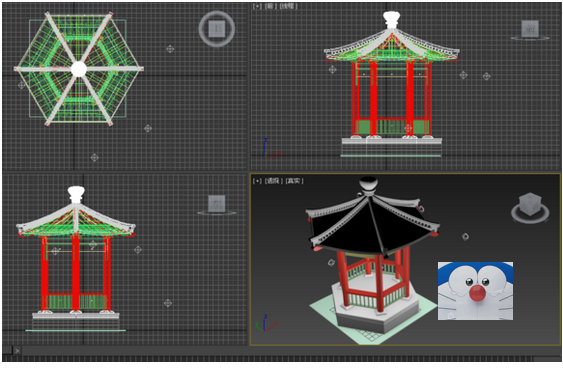Click the Doraemon image over the perspective viewport
Screen dimensions: 563x370
click(x=475, y=291)
